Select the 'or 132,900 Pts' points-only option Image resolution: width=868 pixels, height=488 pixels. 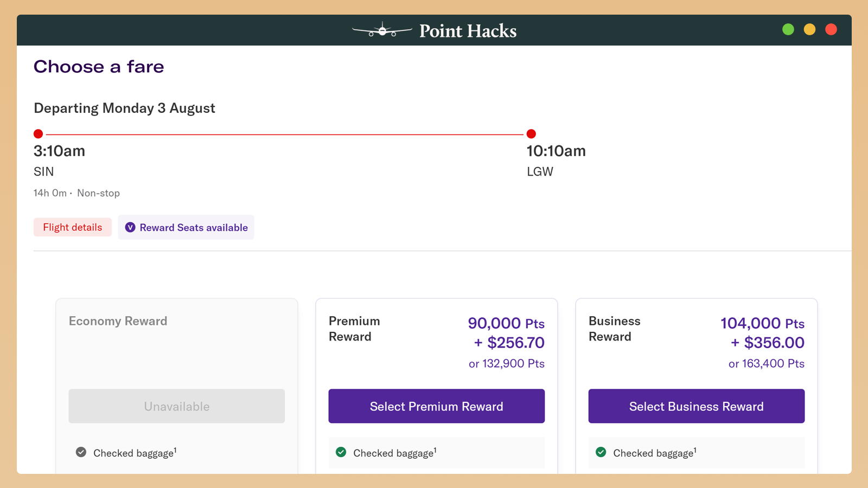click(x=506, y=363)
